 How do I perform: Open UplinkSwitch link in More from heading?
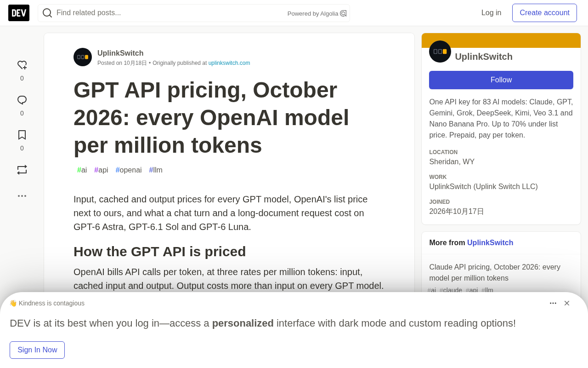(490, 243)
